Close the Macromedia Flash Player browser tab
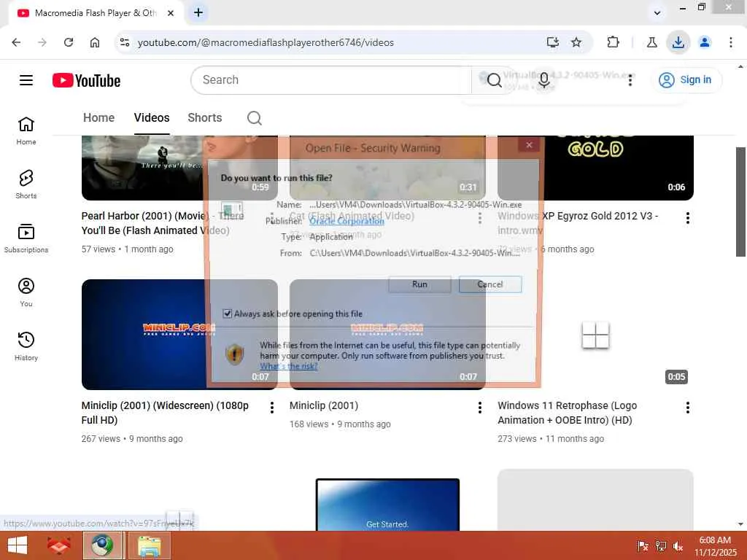Image resolution: width=747 pixels, height=560 pixels. [x=171, y=13]
